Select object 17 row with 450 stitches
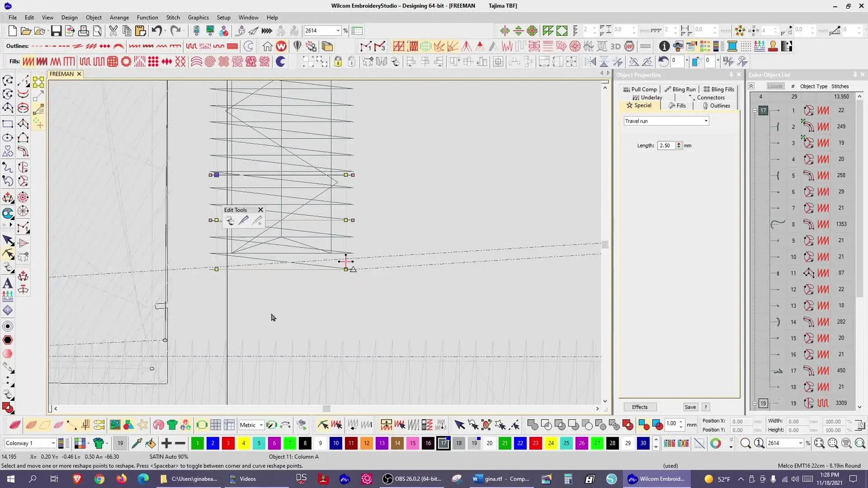The height and width of the screenshot is (488, 868). click(x=806, y=370)
